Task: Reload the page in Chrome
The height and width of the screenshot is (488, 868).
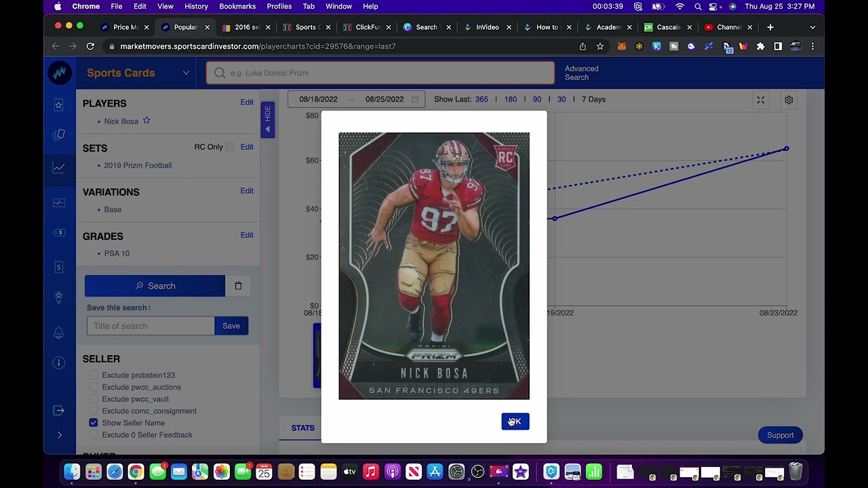Action: click(90, 46)
